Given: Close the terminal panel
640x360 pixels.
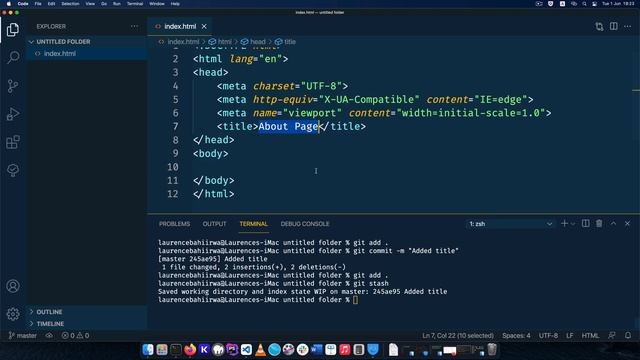Looking at the screenshot, I should click(627, 223).
